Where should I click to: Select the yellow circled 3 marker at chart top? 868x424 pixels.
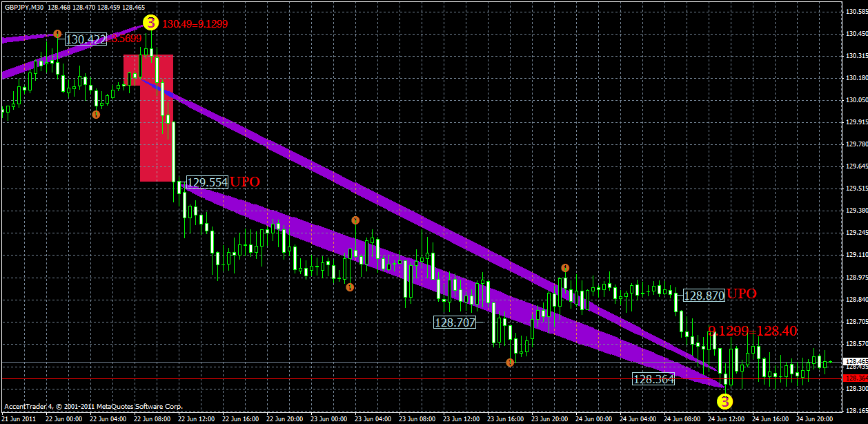pyautogui.click(x=150, y=23)
